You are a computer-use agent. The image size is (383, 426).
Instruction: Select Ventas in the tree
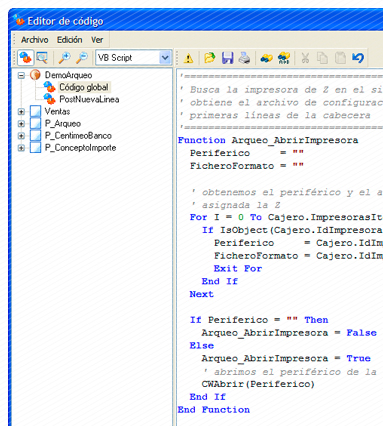(x=57, y=111)
